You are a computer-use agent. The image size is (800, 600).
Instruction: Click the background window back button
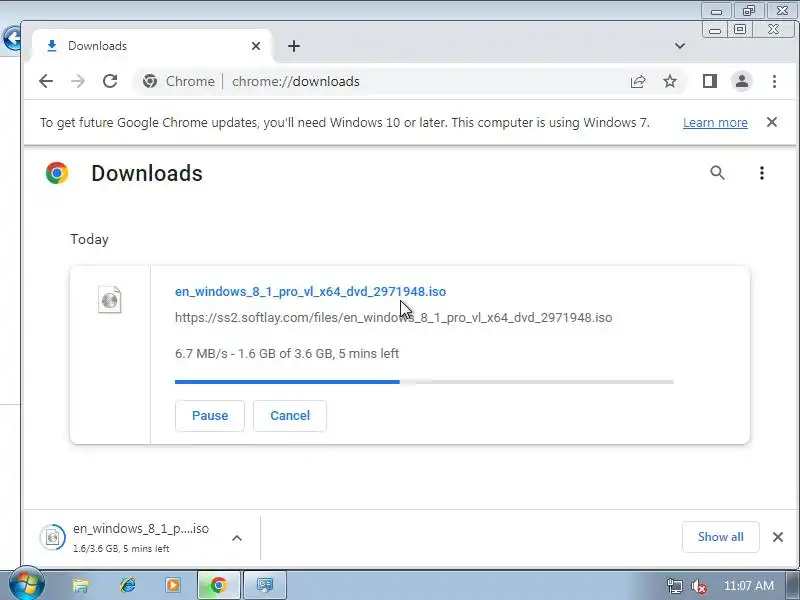11,38
